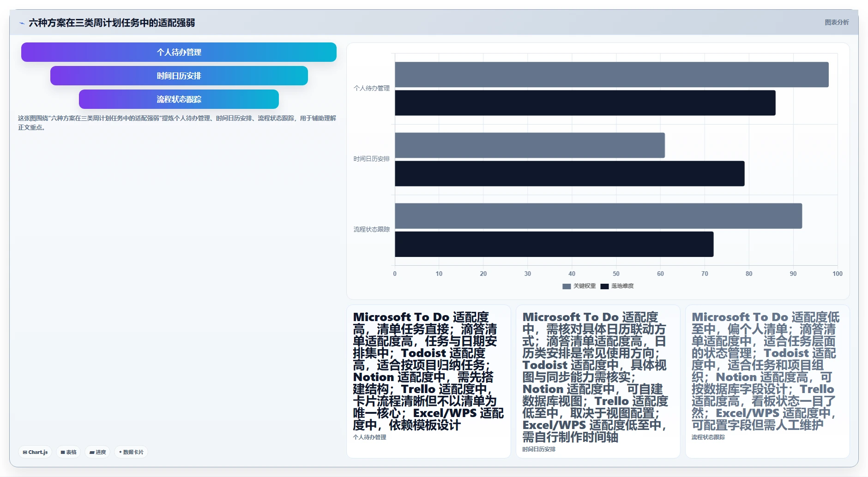Click the dark 落地难度 bar for 流程状态跟踪
This screenshot has height=477, width=868.
click(554, 244)
